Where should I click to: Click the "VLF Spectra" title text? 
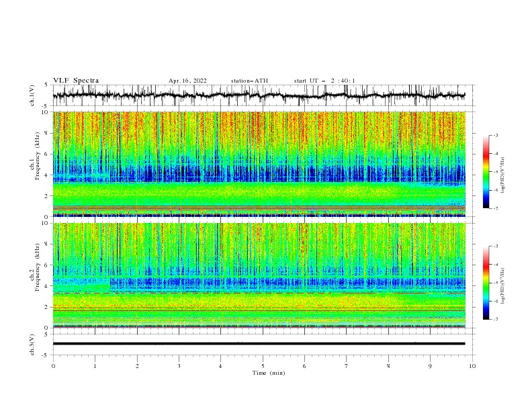click(76, 81)
